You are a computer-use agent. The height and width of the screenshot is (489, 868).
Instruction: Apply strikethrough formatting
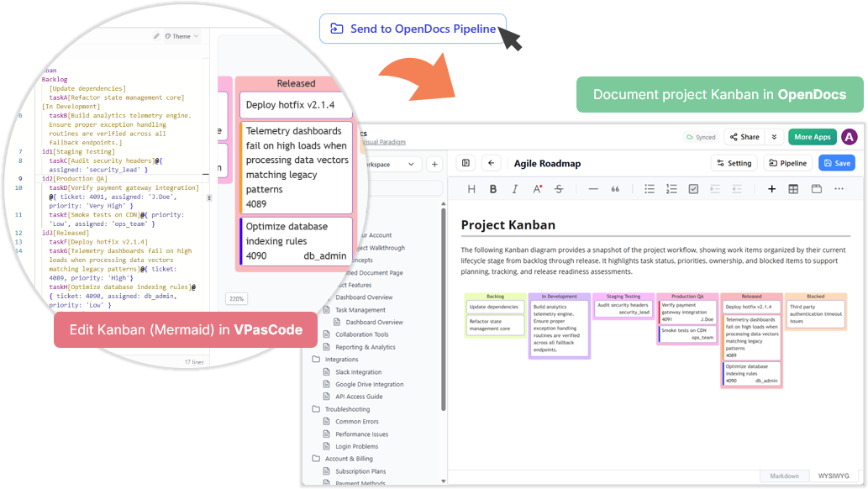[x=559, y=189]
